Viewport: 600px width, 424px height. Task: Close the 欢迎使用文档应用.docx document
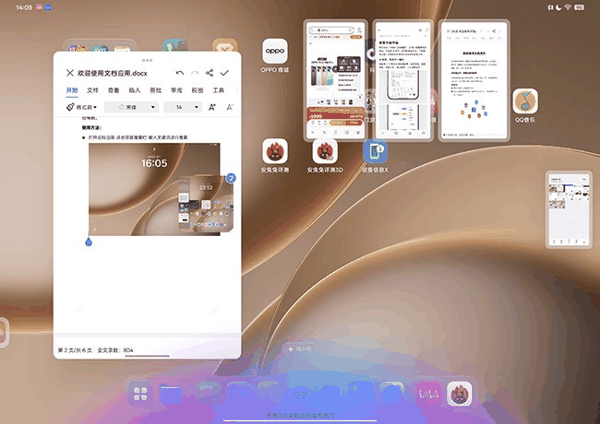tap(69, 73)
